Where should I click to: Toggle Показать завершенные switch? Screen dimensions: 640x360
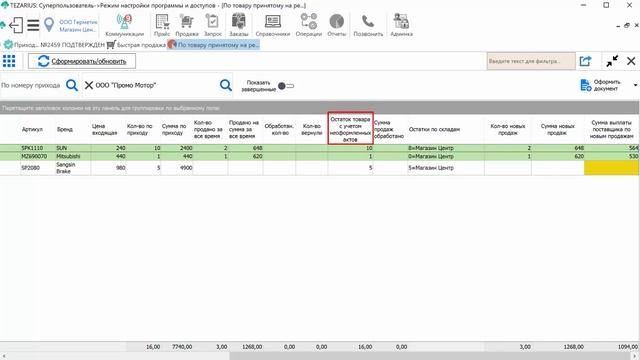tap(286, 86)
